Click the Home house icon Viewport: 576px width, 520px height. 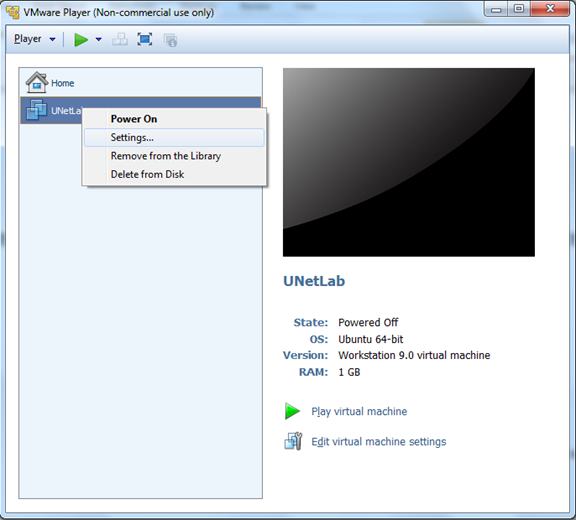[x=36, y=83]
